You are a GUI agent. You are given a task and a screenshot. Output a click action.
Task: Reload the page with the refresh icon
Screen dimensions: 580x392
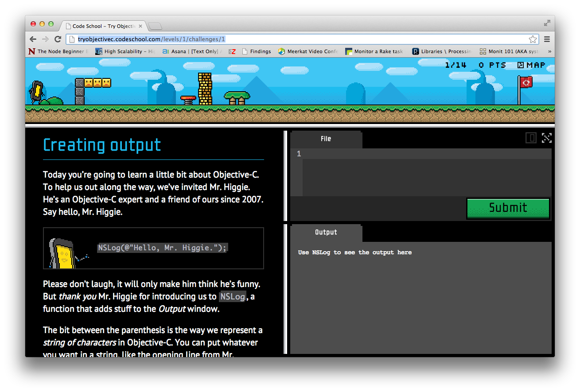coord(58,39)
